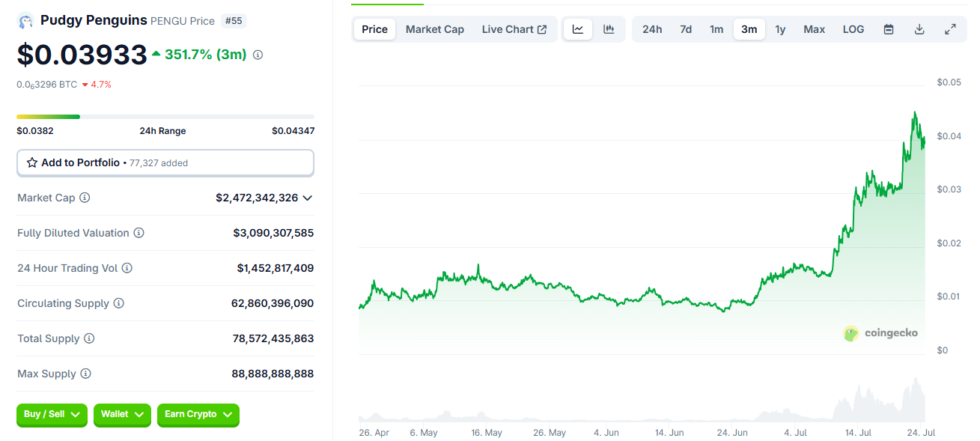This screenshot has width=980, height=441.
Task: Select the 1y time range
Action: [x=780, y=29]
